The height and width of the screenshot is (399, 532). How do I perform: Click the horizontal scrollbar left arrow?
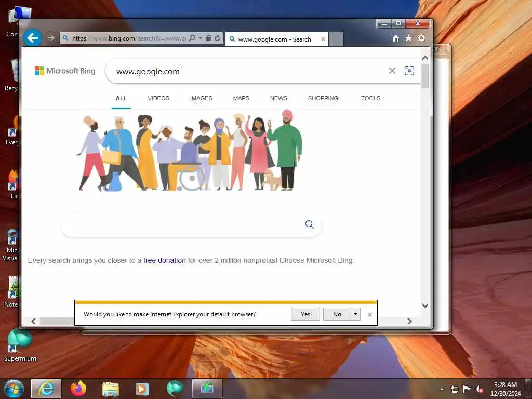pyautogui.click(x=33, y=321)
